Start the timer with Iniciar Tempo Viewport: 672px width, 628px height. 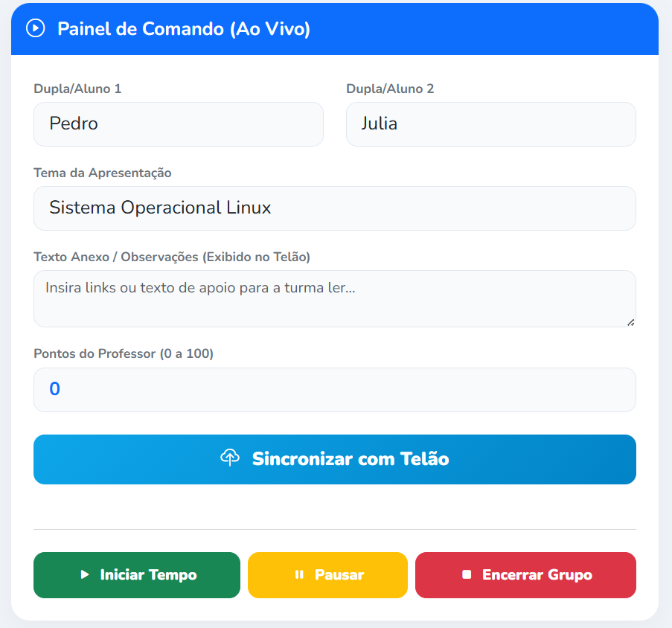point(136,574)
